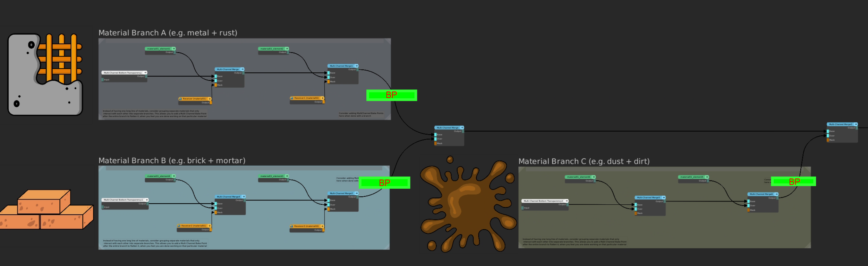
Task: Click the Base input port on Multi-Channel Merge3
Action: tap(828, 131)
